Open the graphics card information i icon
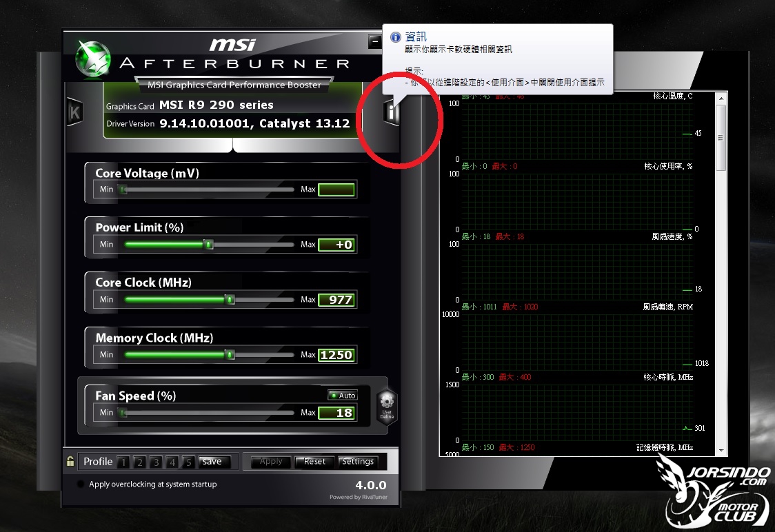 point(391,112)
